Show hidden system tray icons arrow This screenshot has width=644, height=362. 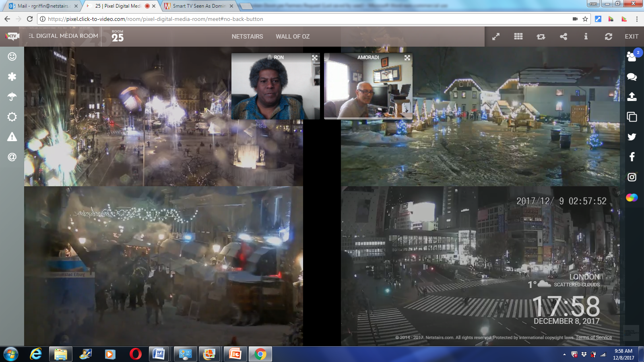coord(564,354)
